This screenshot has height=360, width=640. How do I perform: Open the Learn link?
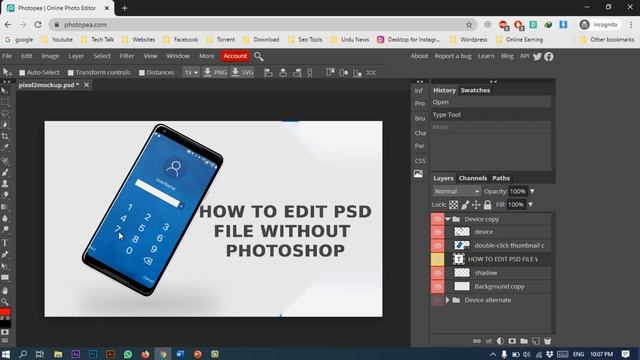486,56
